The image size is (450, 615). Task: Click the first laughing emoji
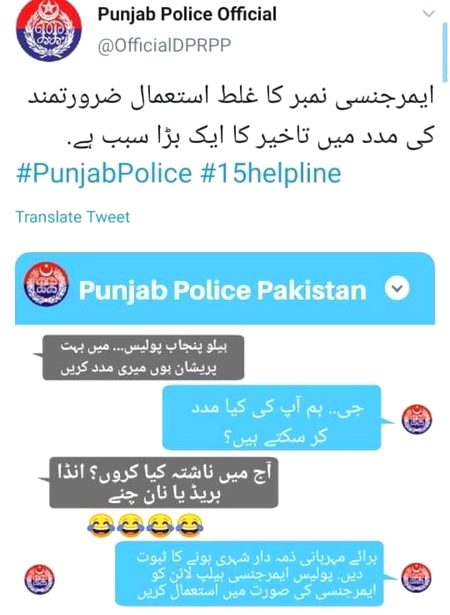[x=101, y=526]
